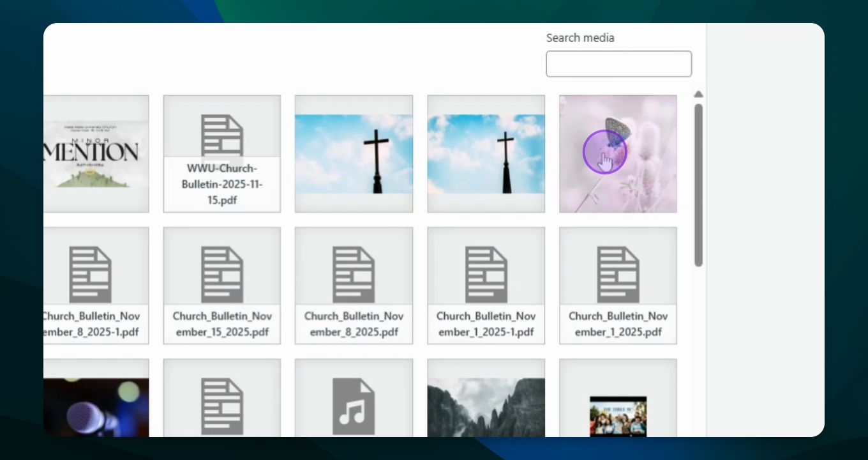Select the Minor Mention image thumbnail

(x=96, y=154)
